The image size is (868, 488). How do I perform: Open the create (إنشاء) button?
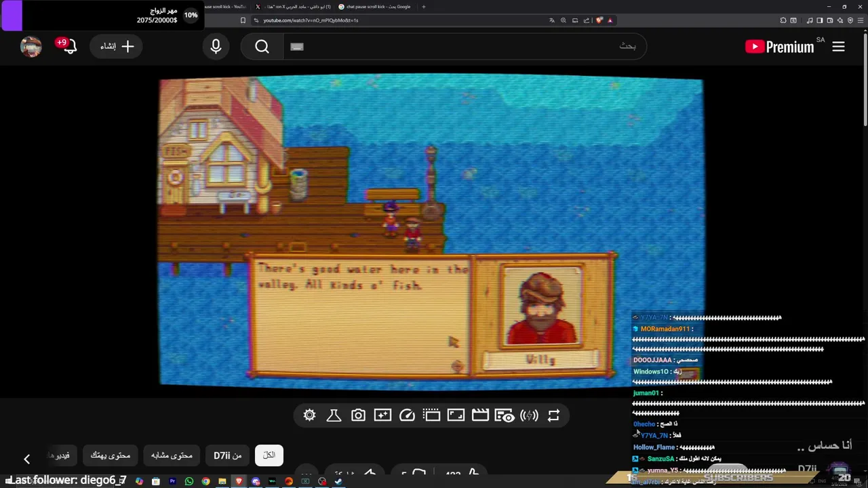pos(117,47)
